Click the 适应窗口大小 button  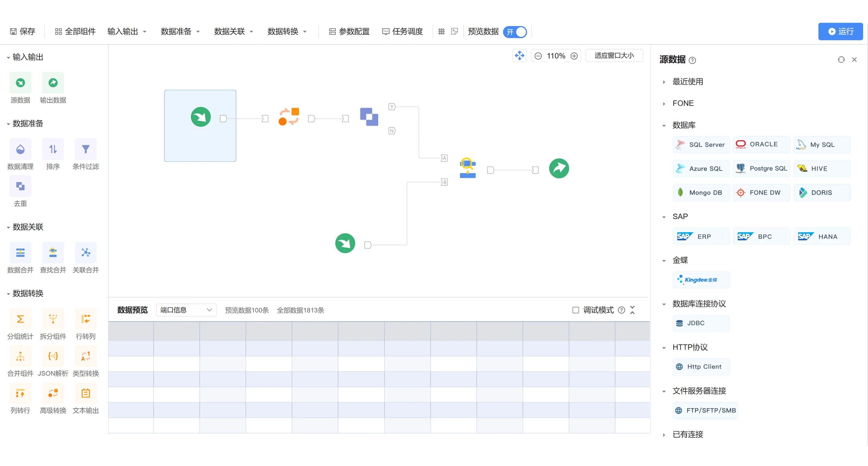coord(614,55)
